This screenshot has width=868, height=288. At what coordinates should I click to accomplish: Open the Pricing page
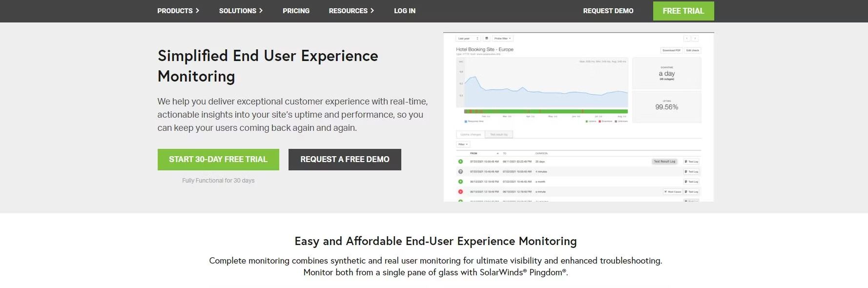click(296, 11)
